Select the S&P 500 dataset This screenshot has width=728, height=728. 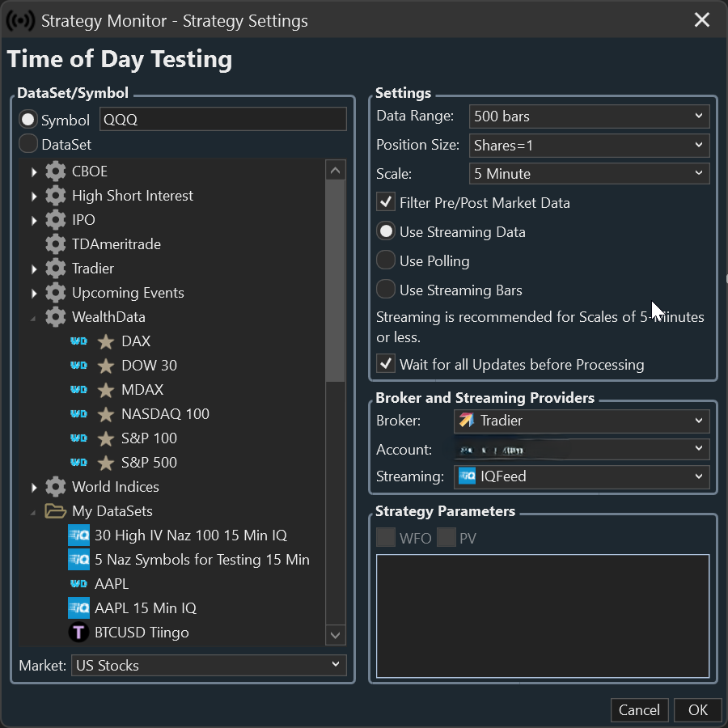[x=149, y=463]
